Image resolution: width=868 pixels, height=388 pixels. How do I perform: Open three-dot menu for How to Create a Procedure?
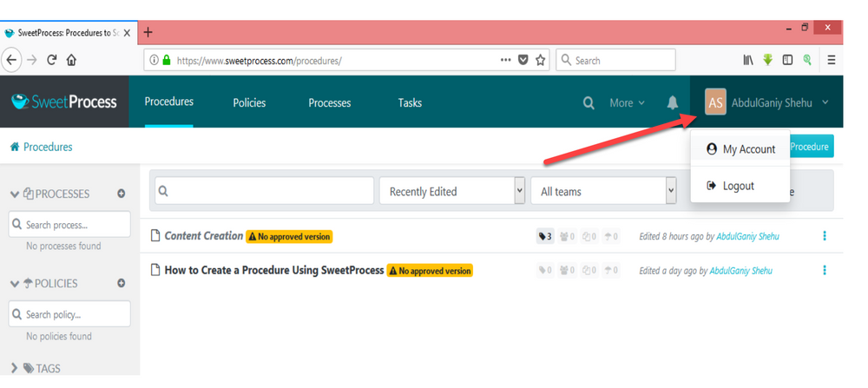point(825,270)
